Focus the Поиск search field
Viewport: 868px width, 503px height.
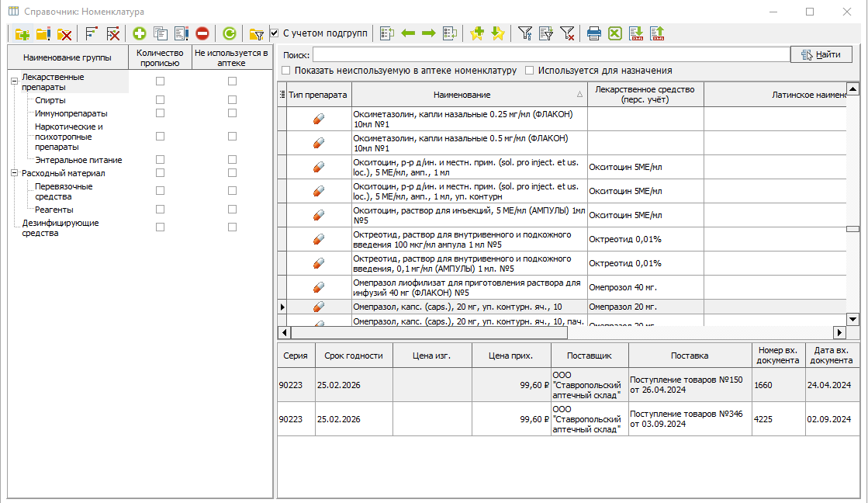[552, 54]
